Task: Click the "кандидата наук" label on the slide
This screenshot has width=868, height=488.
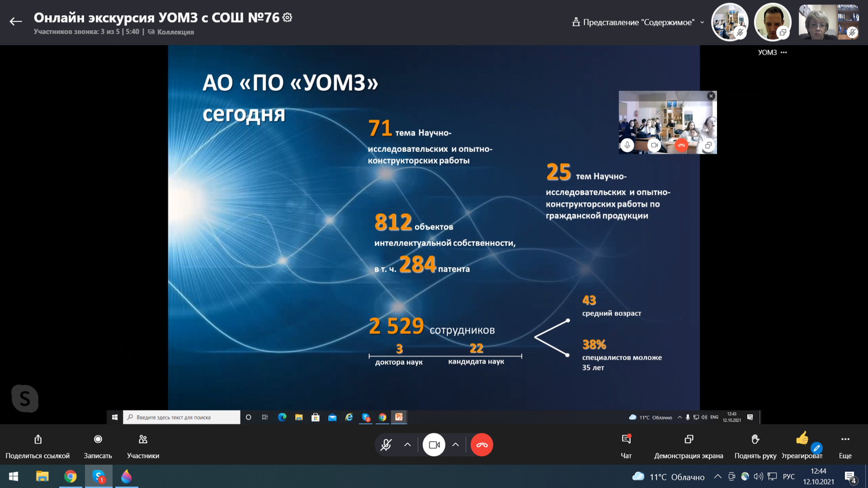Action: click(476, 361)
